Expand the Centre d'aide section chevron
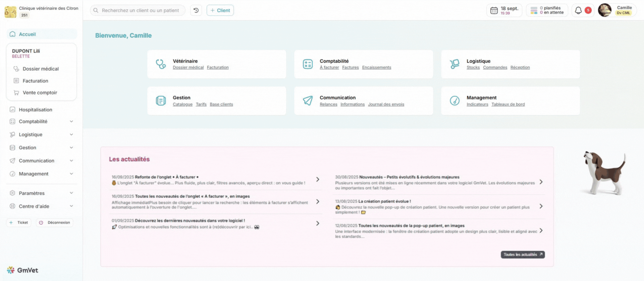Image resolution: width=644 pixels, height=281 pixels. pos(71,206)
